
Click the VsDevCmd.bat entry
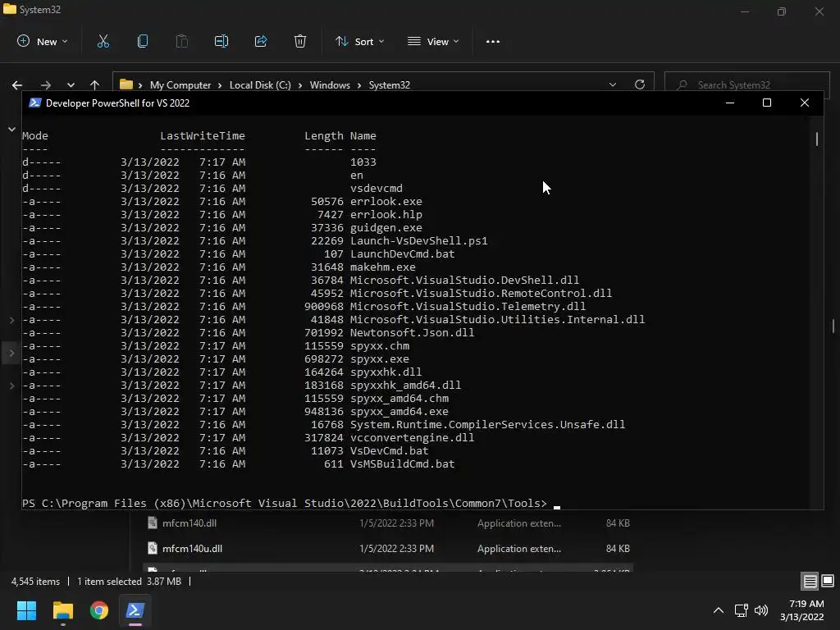(x=389, y=450)
